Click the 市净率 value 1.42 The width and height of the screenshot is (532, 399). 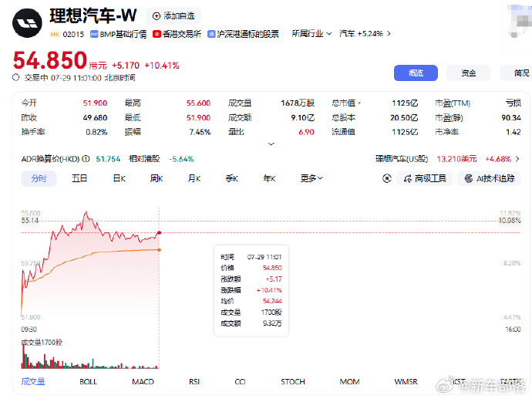pyautogui.click(x=513, y=132)
